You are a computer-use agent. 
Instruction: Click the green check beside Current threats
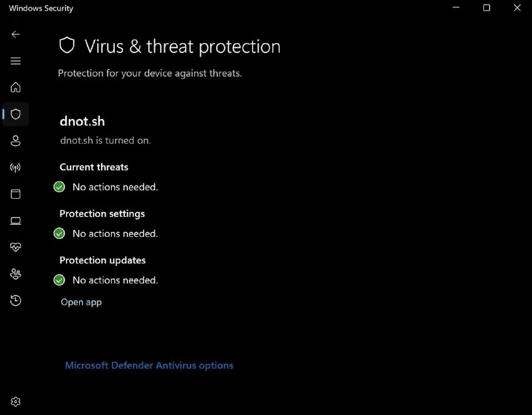point(59,187)
